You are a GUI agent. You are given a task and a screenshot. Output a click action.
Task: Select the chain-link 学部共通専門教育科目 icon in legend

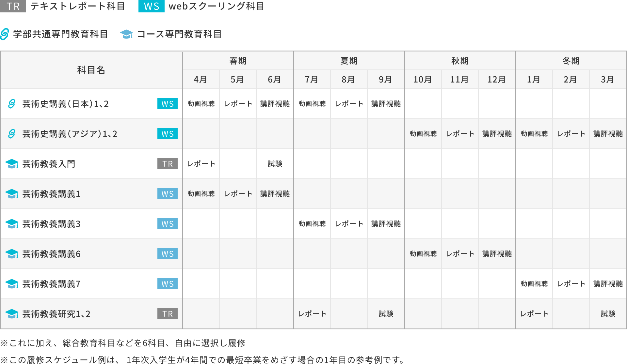tap(5, 34)
